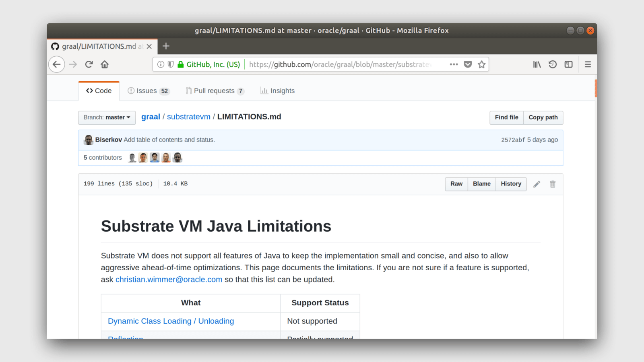Show the 5 contributors list
The height and width of the screenshot is (362, 644).
[x=103, y=158]
